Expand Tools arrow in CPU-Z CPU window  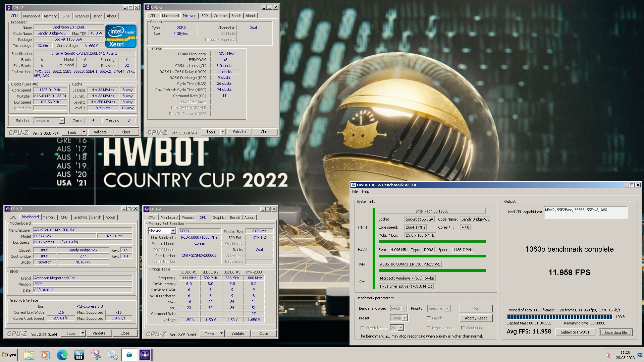[x=84, y=132]
